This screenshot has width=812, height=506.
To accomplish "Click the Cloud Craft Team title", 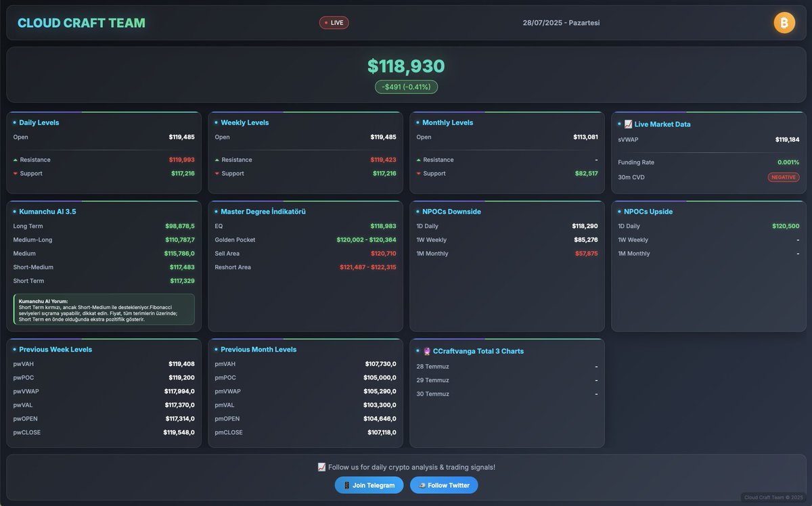I will click(81, 23).
